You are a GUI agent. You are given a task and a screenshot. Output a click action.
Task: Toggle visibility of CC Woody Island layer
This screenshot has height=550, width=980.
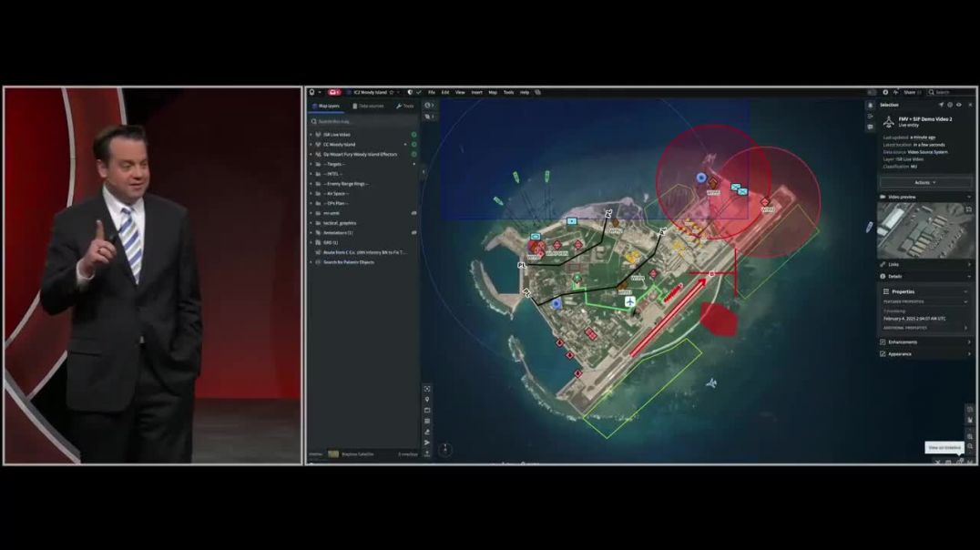(413, 145)
